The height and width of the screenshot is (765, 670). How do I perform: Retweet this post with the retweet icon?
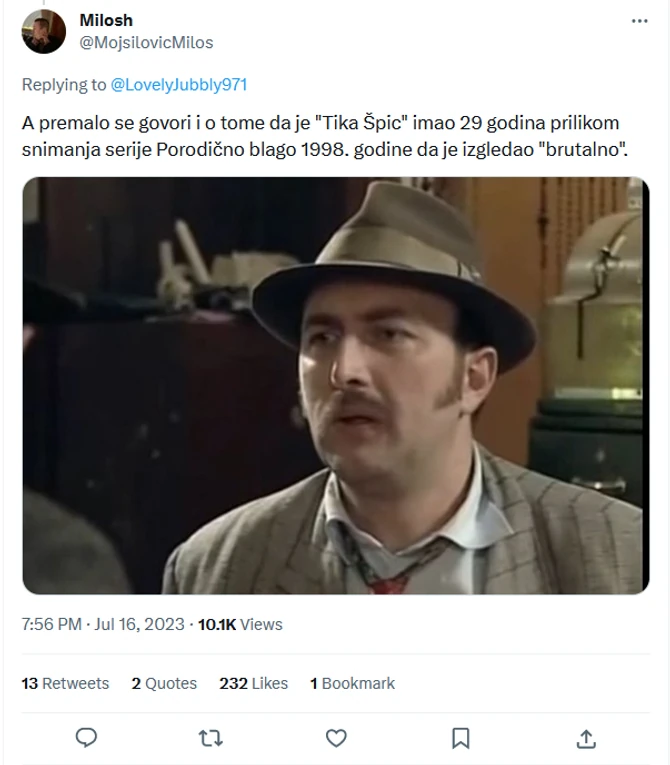pos(211,738)
